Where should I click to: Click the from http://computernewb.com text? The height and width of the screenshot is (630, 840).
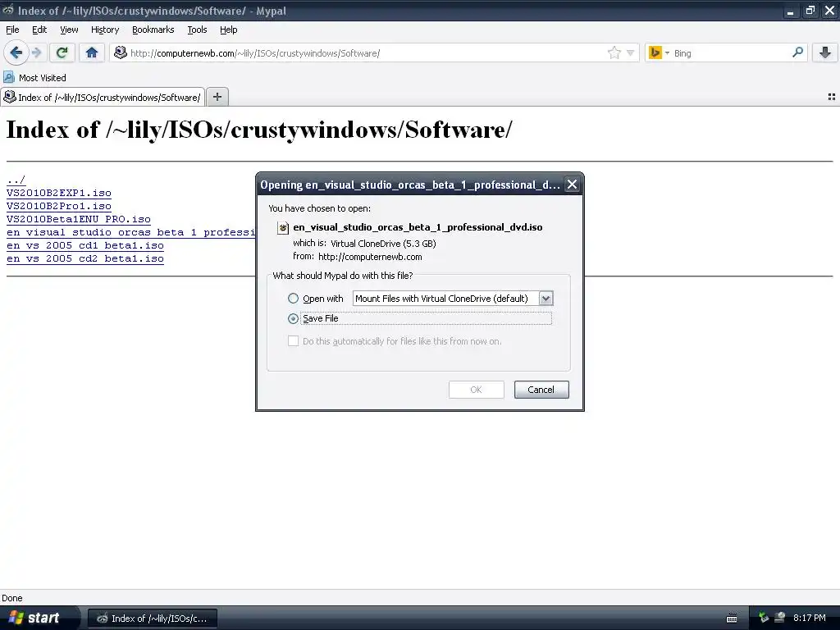[358, 257]
